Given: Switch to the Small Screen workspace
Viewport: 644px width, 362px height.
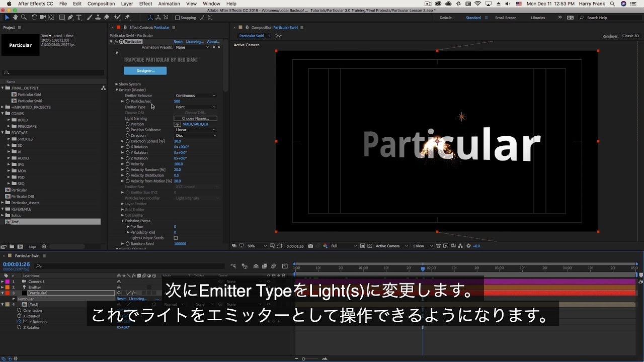Looking at the screenshot, I should click(506, 18).
